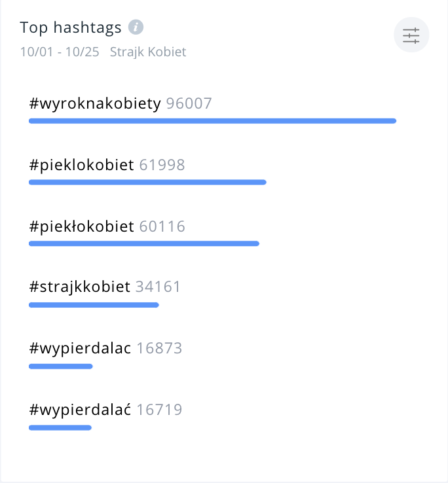Open the #pieklokobiet hashtag
The image size is (448, 483).
[x=82, y=165]
